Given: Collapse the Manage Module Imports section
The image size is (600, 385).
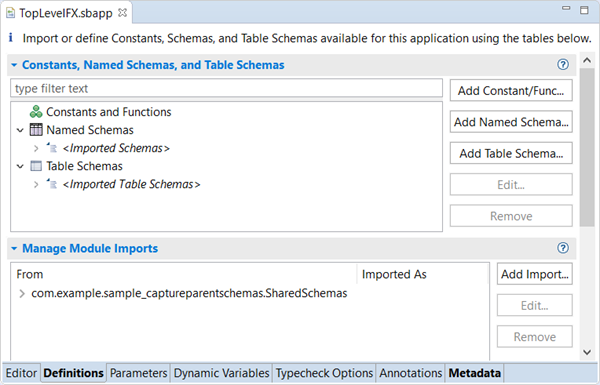Looking at the screenshot, I should 14,248.
